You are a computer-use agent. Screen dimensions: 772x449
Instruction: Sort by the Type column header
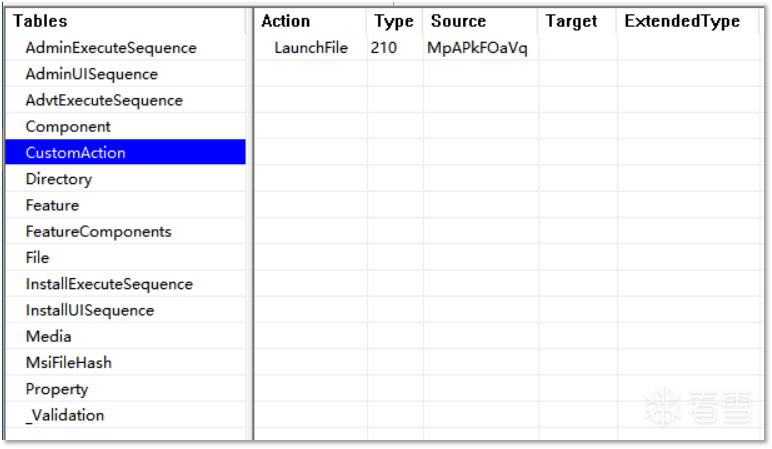(x=394, y=21)
